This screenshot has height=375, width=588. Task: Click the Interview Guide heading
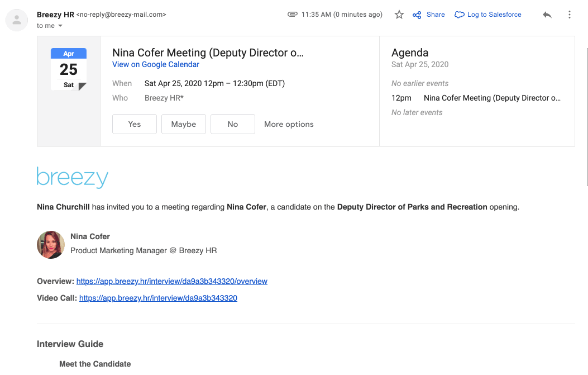[70, 344]
